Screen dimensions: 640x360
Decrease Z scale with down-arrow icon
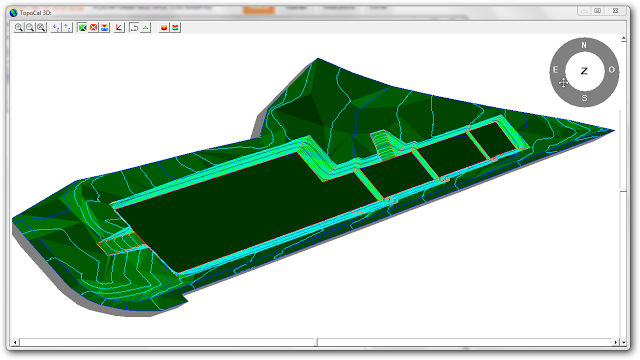tap(56, 27)
